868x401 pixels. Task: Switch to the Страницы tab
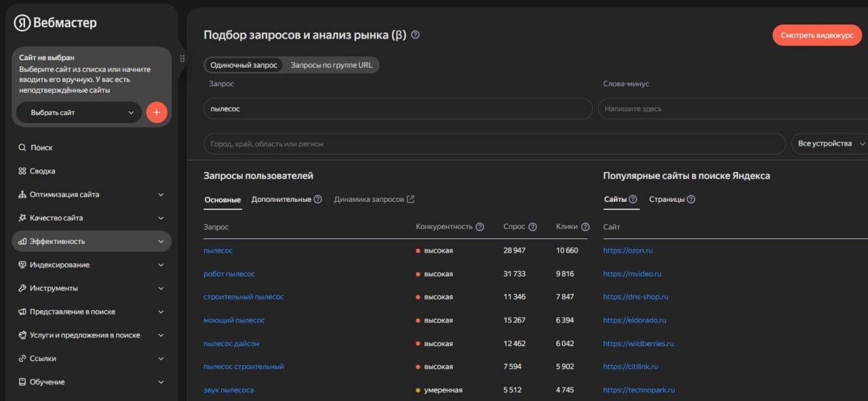[x=667, y=199]
